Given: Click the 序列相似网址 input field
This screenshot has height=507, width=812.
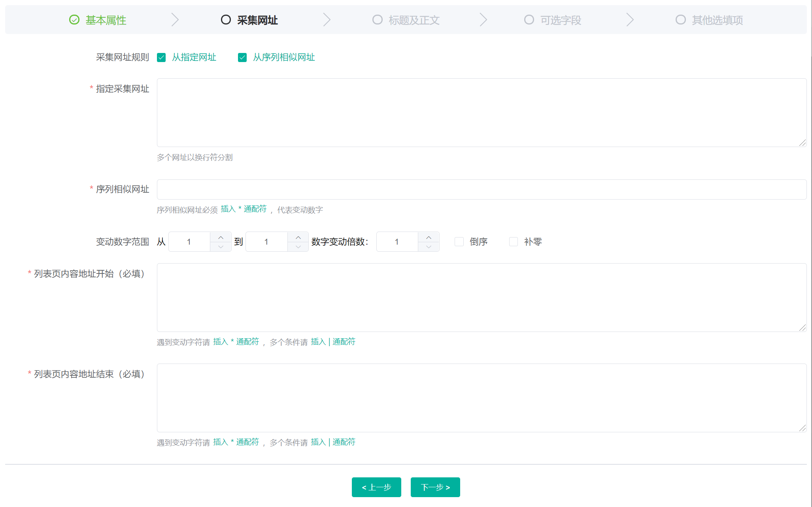Looking at the screenshot, I should (x=481, y=190).
